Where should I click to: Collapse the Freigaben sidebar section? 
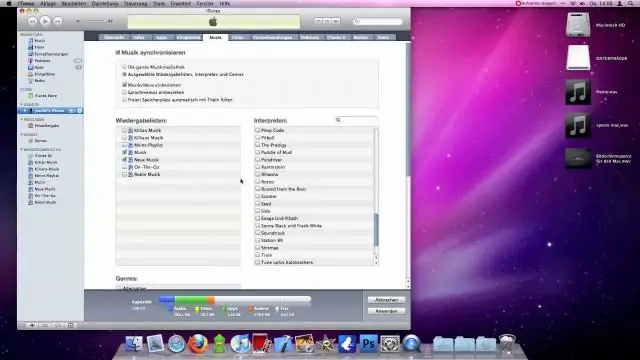(22, 120)
